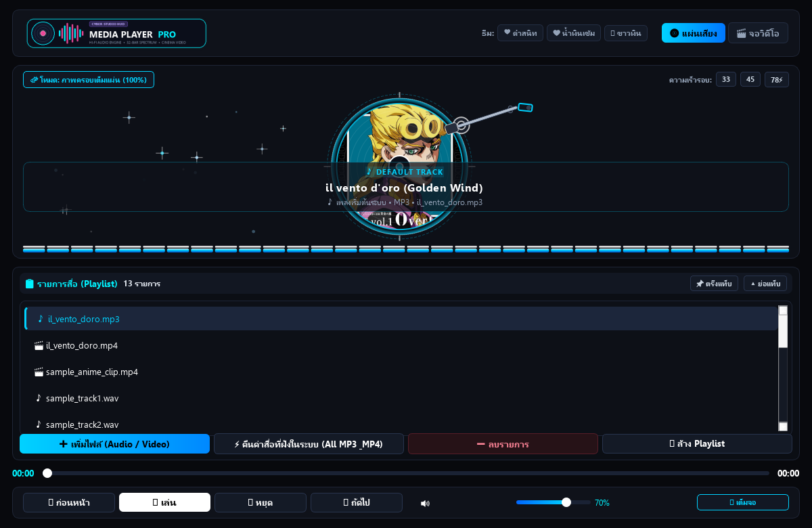Image resolution: width=812 pixels, height=528 pixels.
Task: Click the playlist scrollbar up arrow
Action: coord(783,311)
